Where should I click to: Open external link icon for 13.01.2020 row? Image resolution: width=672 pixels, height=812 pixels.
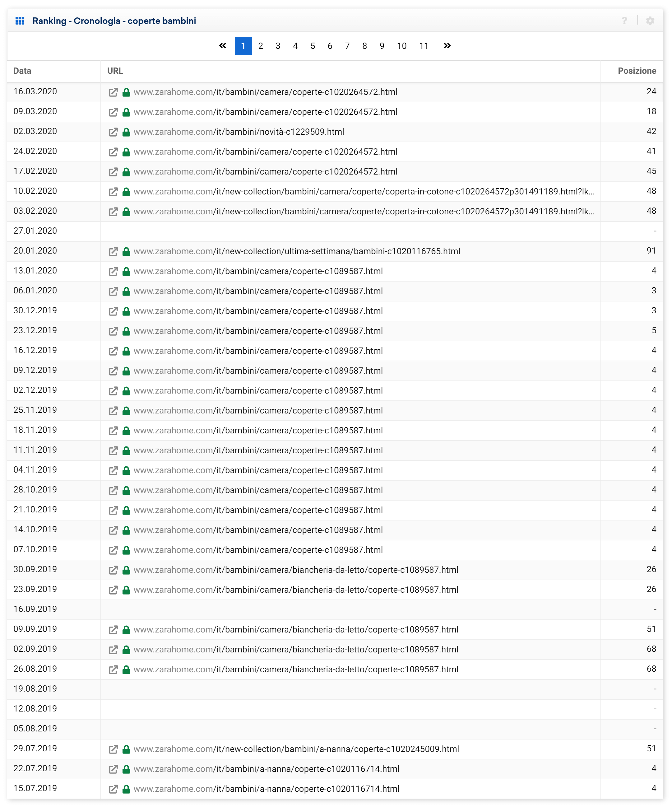[x=113, y=271]
